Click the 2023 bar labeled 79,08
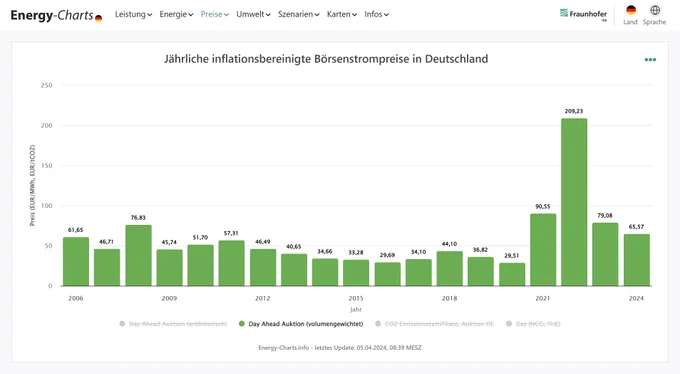The height and width of the screenshot is (374, 680). pos(605,254)
